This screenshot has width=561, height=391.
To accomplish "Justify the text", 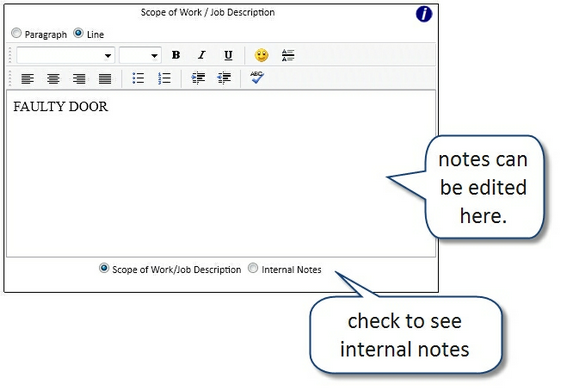I will [x=105, y=78].
